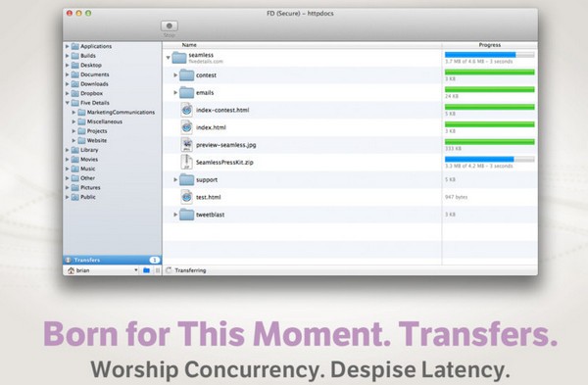
Task: Select the Library folder icon
Action: [x=75, y=150]
